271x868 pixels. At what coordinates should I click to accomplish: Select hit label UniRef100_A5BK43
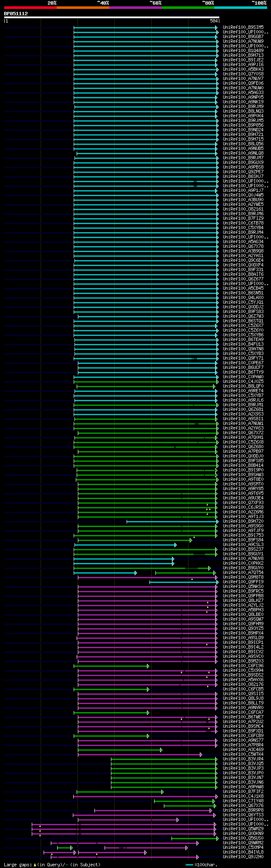pyautogui.click(x=243, y=69)
